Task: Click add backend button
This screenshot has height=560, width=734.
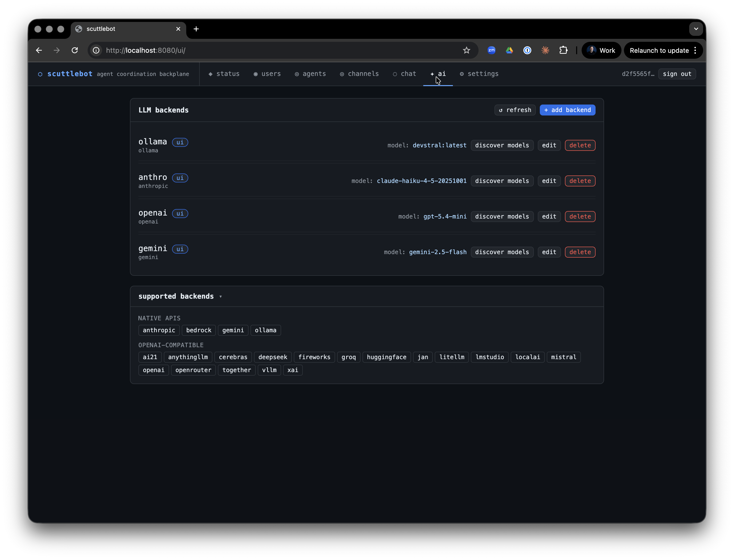Action: click(x=567, y=110)
